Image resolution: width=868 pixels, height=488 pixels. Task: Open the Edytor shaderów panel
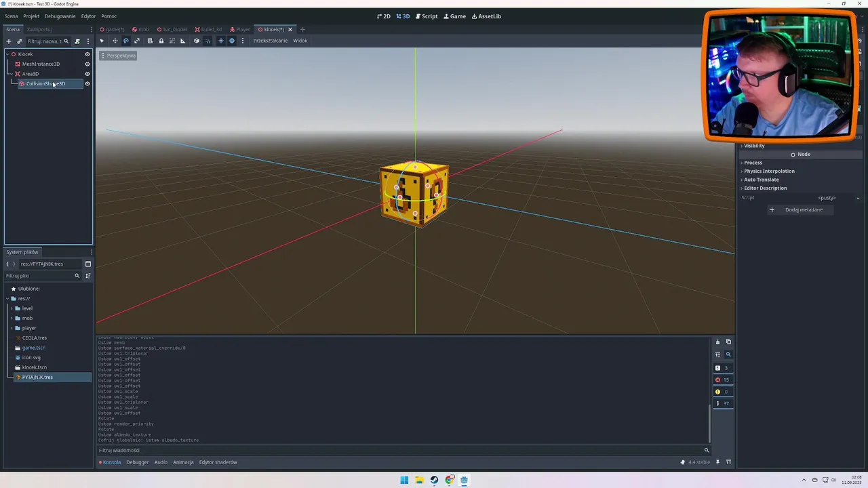[218, 462]
